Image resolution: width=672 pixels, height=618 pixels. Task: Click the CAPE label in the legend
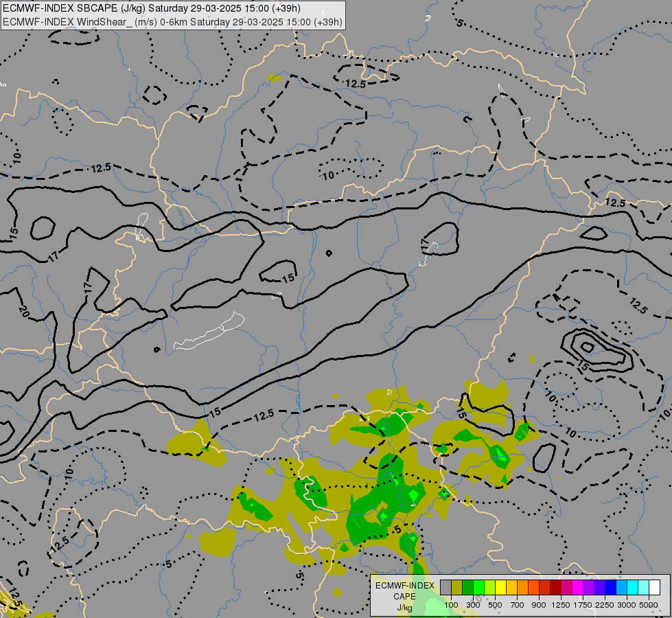[x=404, y=597]
